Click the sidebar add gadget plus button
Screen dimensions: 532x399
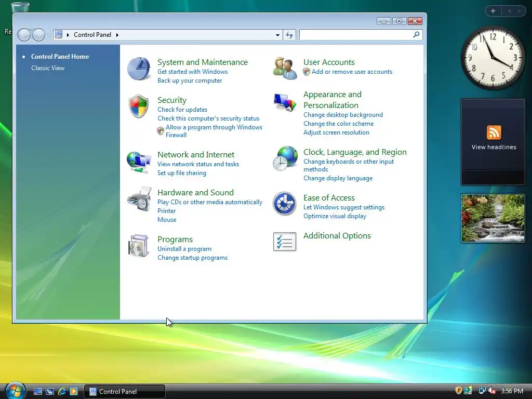pos(493,11)
